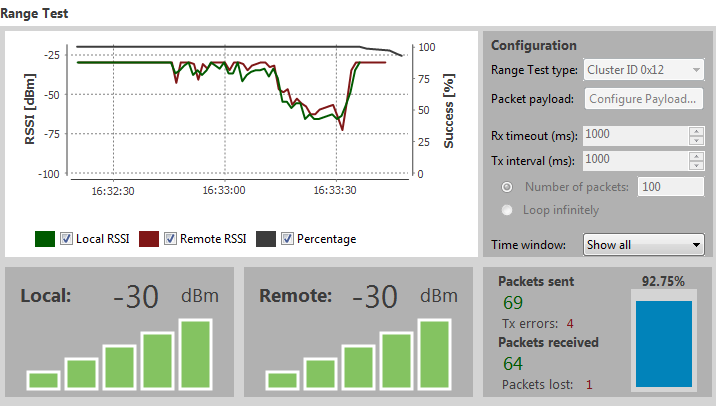Viewport: 716px width, 406px height.
Task: Open the Range Test type dropdown
Action: tap(644, 70)
